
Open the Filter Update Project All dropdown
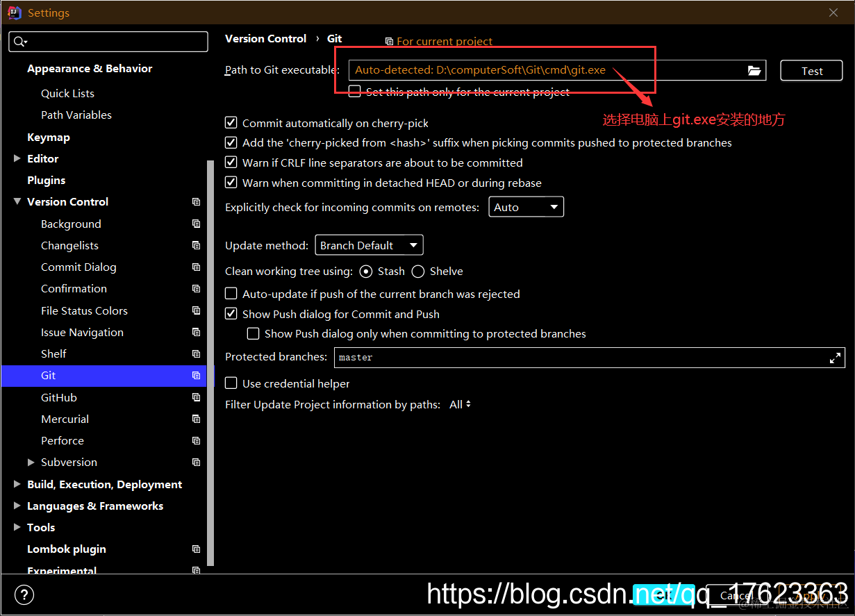(x=460, y=404)
